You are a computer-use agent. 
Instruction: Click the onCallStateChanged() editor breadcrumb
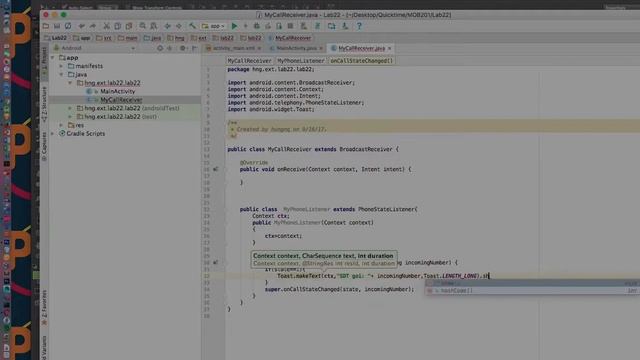pyautogui.click(x=362, y=61)
